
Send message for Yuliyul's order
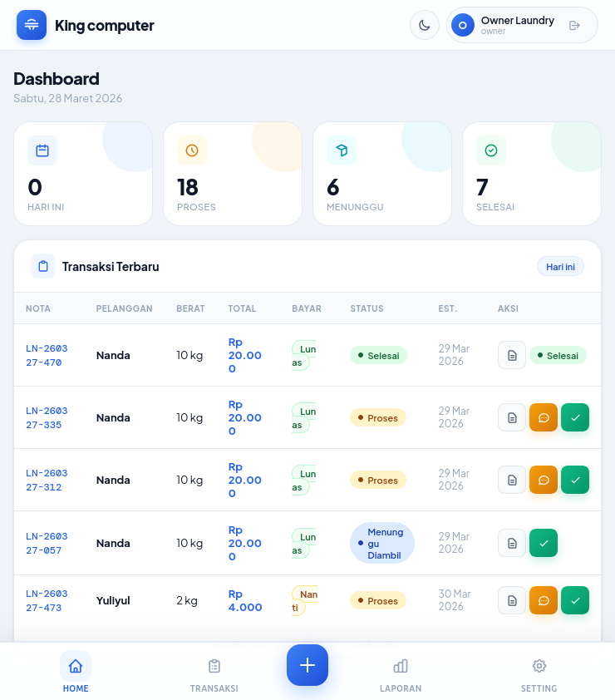(x=544, y=600)
